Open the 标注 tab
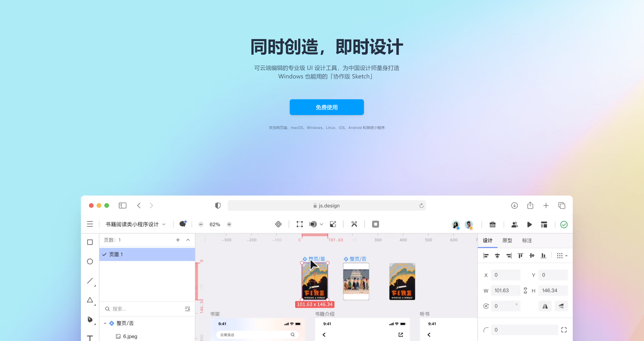The width and height of the screenshot is (644, 341). [x=527, y=240]
